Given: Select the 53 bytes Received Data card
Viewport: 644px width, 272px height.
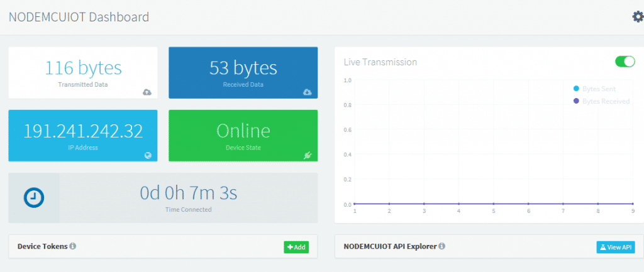Looking at the screenshot, I should point(243,72).
